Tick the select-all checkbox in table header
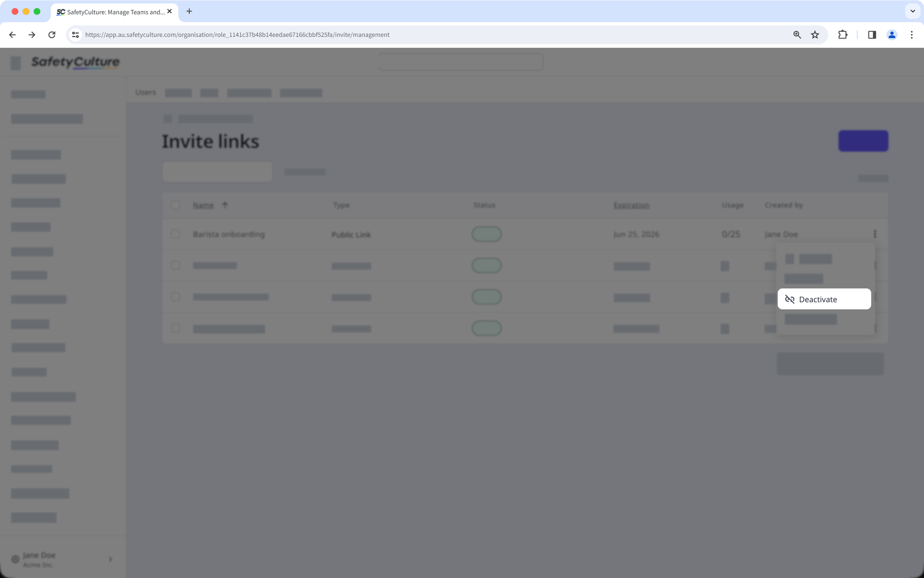Screen dimensions: 924x578 point(175,205)
